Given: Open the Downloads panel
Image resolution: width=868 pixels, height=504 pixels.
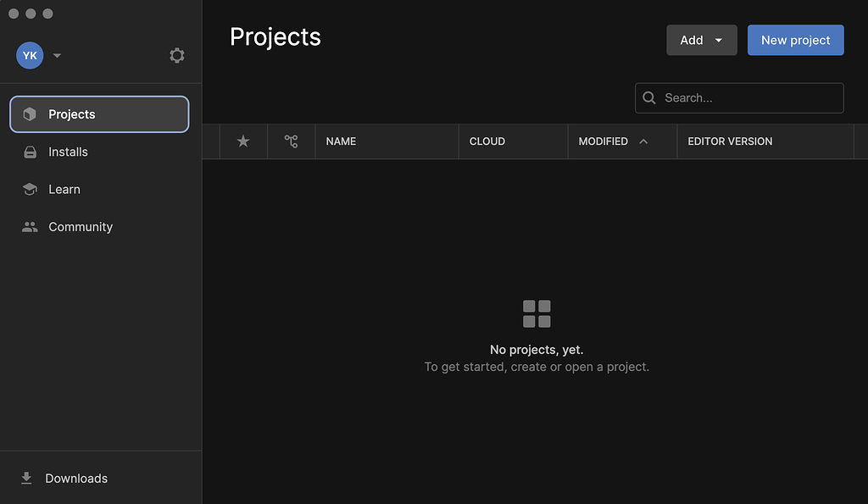Looking at the screenshot, I should click(76, 479).
